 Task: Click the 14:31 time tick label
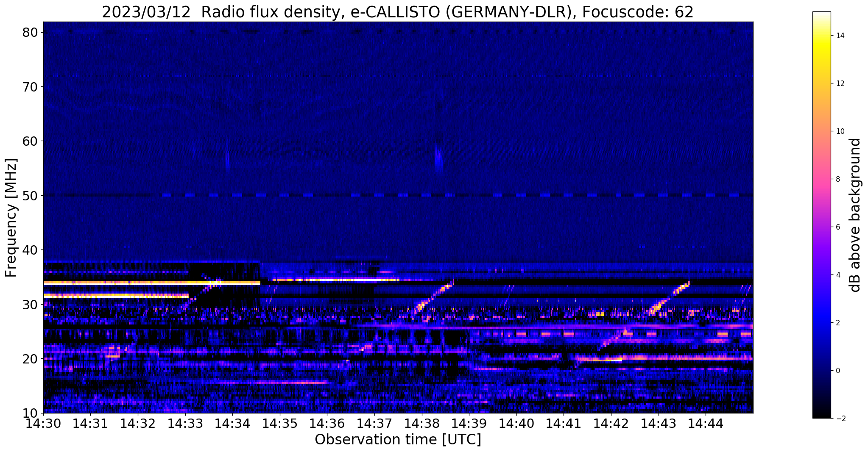(x=90, y=423)
